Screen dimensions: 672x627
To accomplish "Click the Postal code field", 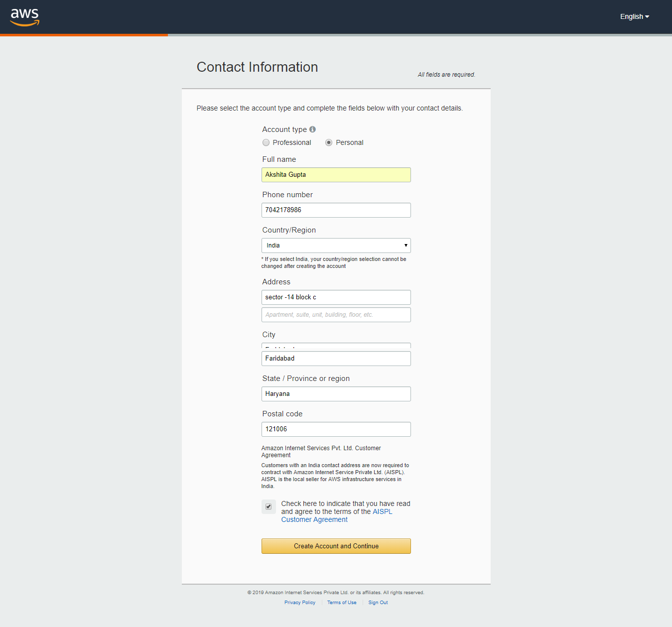I will click(x=336, y=429).
